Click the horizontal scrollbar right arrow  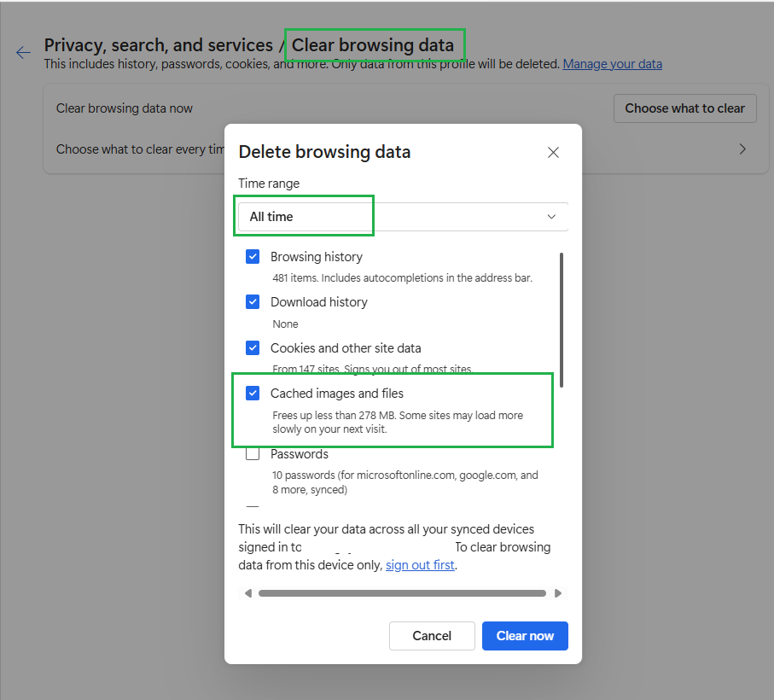(558, 593)
